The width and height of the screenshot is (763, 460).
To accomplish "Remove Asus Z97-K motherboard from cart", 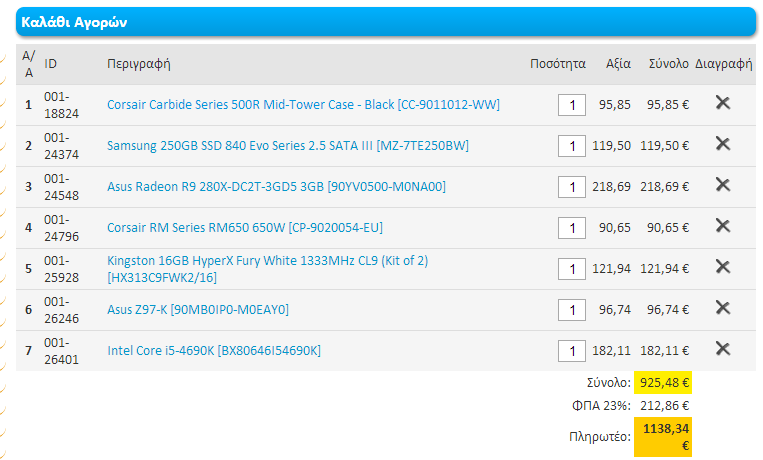I will coord(723,308).
